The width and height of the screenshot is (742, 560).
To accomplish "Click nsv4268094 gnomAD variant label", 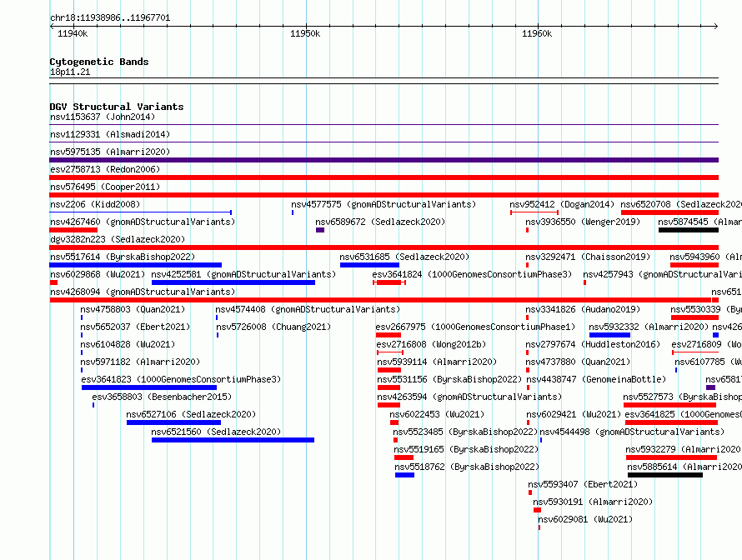I will pos(143,292).
